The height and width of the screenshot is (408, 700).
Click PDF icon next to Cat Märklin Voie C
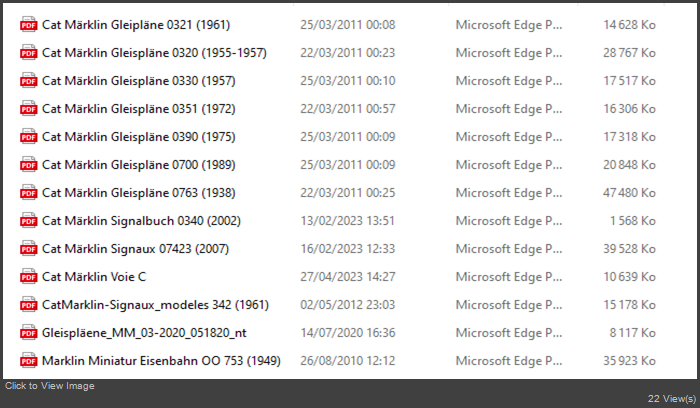click(28, 277)
